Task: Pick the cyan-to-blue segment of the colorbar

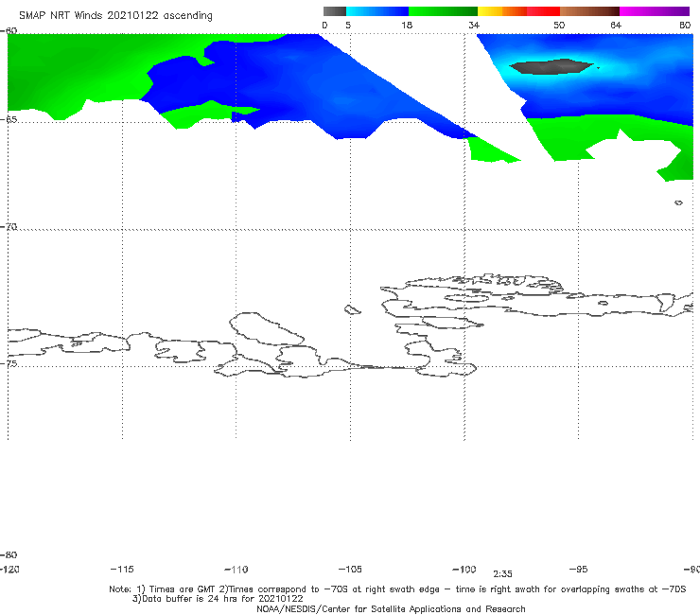Action: tap(377, 11)
